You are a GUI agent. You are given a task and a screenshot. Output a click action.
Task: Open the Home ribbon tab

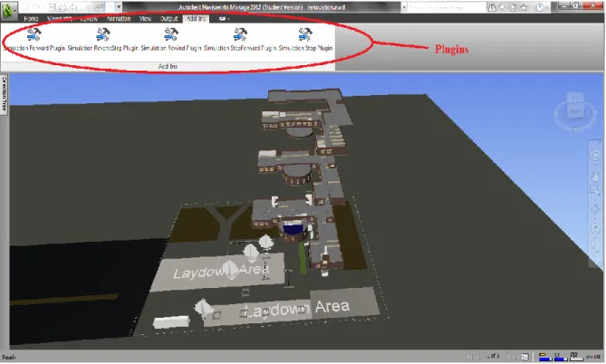[31, 18]
